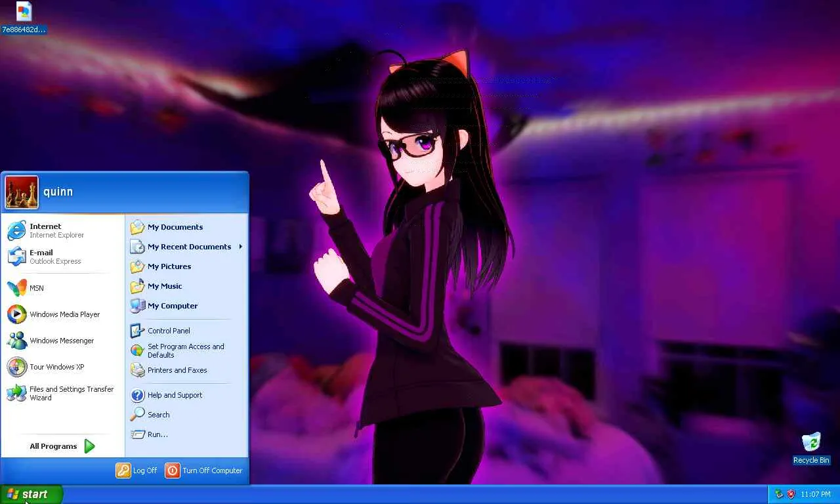Open My Computer
Viewport: 840px width, 504px height.
186,306
